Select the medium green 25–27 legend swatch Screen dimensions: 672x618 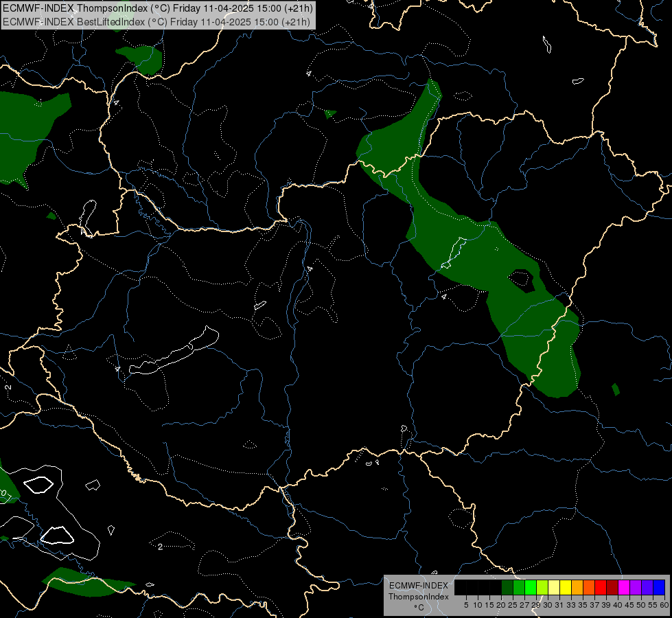[519, 587]
